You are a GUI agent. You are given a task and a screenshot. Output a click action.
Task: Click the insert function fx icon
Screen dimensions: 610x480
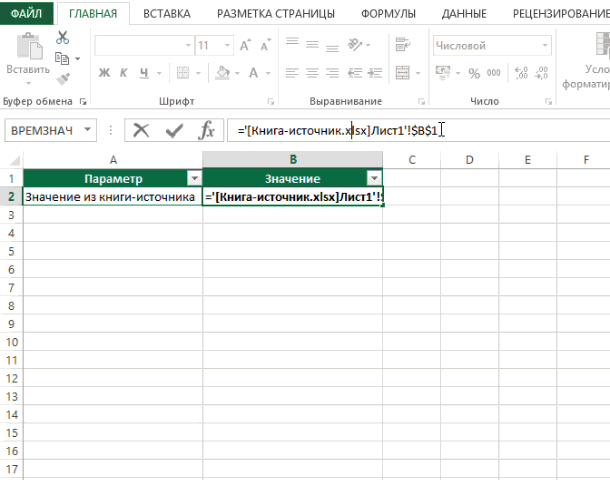[207, 130]
